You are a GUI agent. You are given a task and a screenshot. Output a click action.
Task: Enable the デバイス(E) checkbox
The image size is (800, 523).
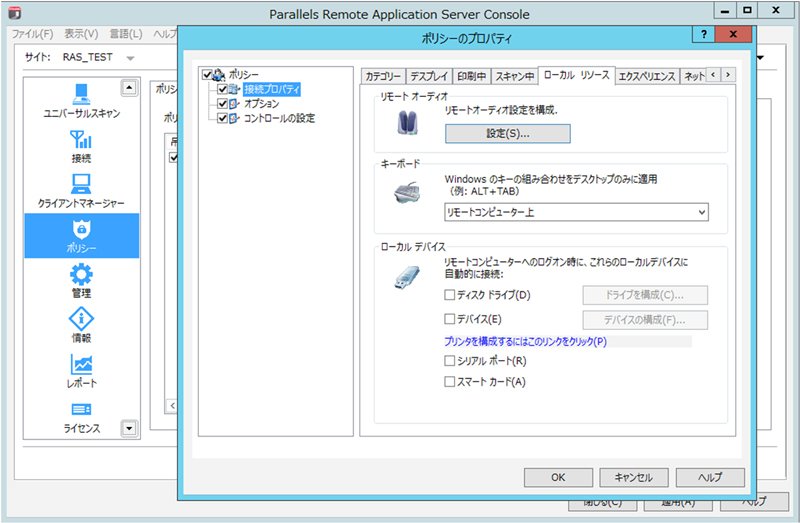pos(449,319)
